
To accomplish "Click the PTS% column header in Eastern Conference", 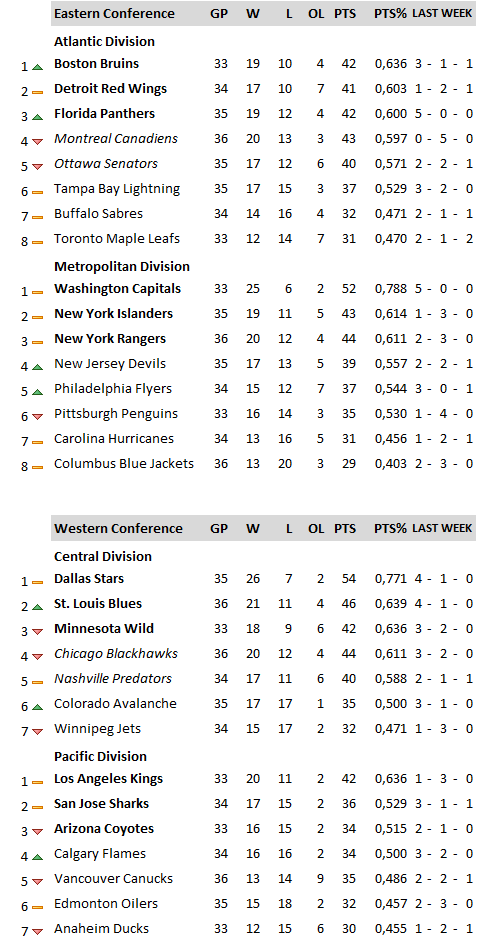I will click(390, 13).
